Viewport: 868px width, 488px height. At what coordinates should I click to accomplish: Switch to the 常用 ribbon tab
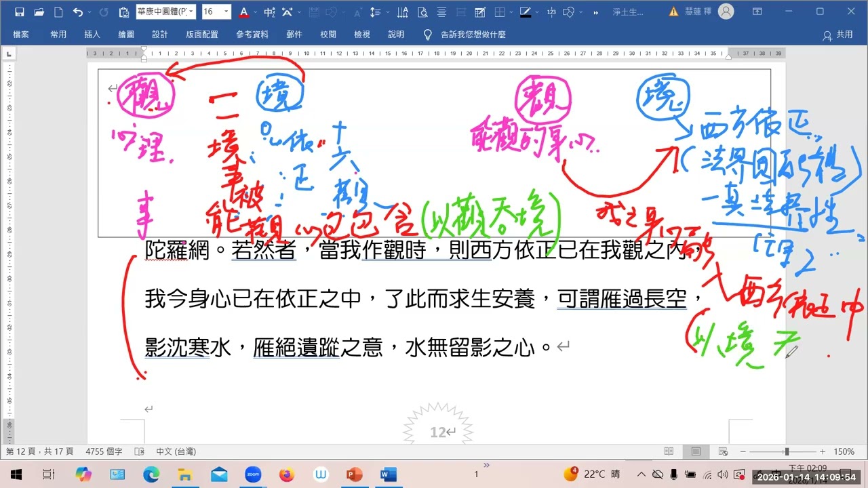click(58, 35)
